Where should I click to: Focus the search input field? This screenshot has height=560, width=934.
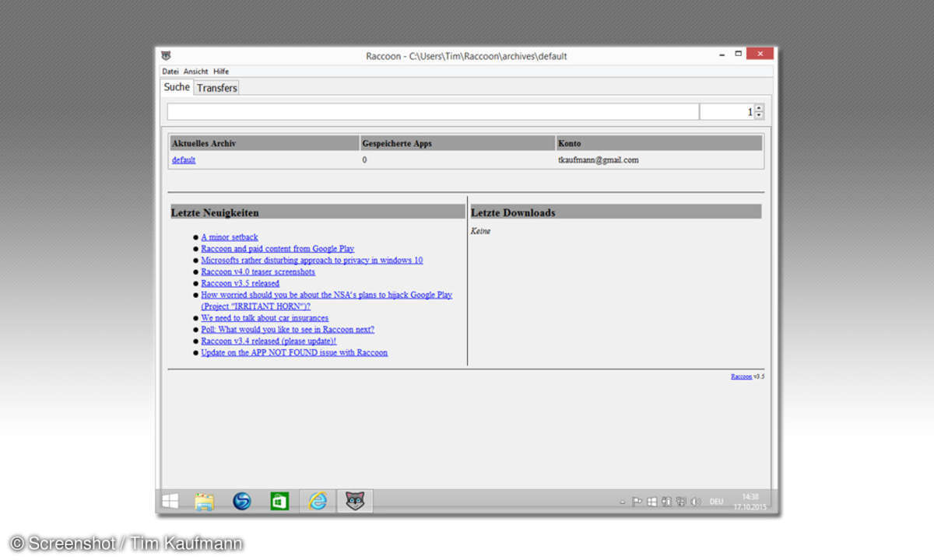pyautogui.click(x=434, y=112)
